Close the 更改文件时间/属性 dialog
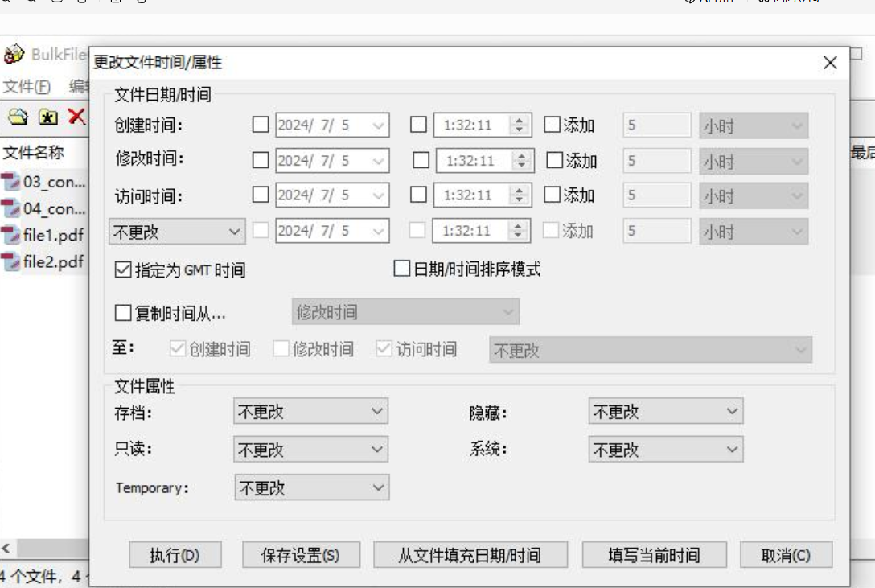Viewport: 875px width, 588px height. pos(830,63)
